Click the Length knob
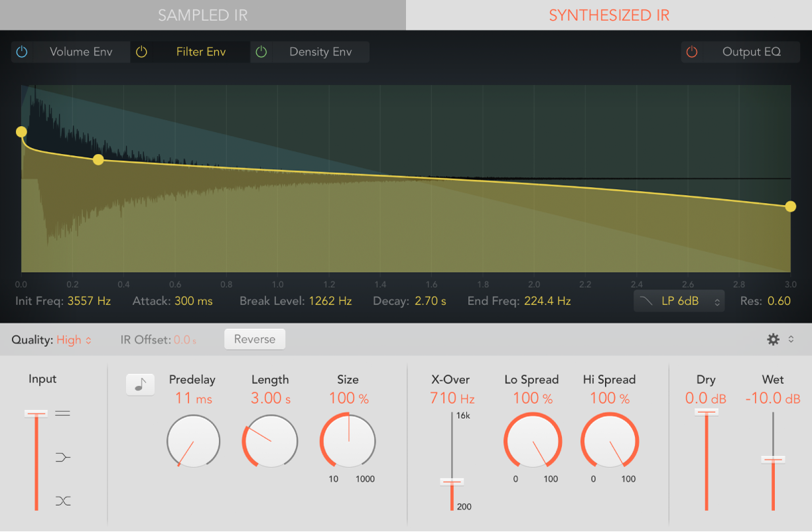 click(270, 442)
